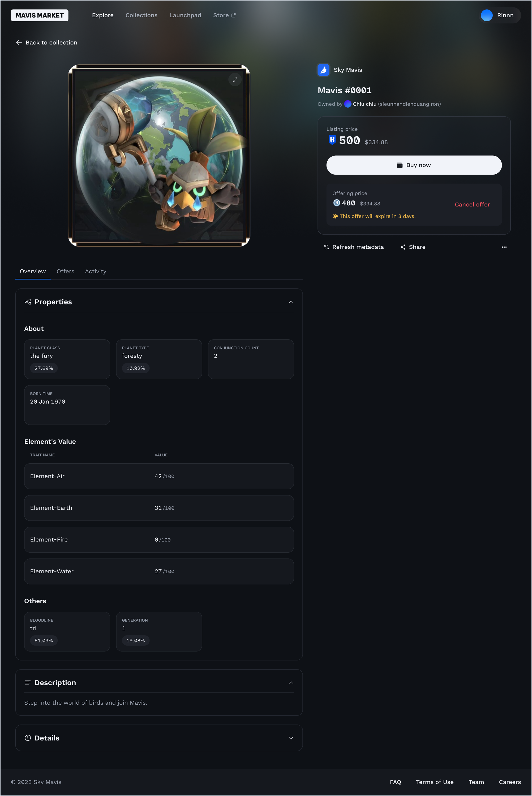Click the Mavis NFT planet image
532x796 pixels.
pyautogui.click(x=159, y=155)
